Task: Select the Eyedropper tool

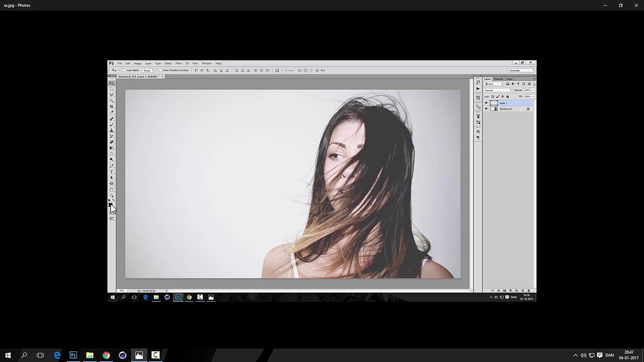Action: [x=112, y=113]
